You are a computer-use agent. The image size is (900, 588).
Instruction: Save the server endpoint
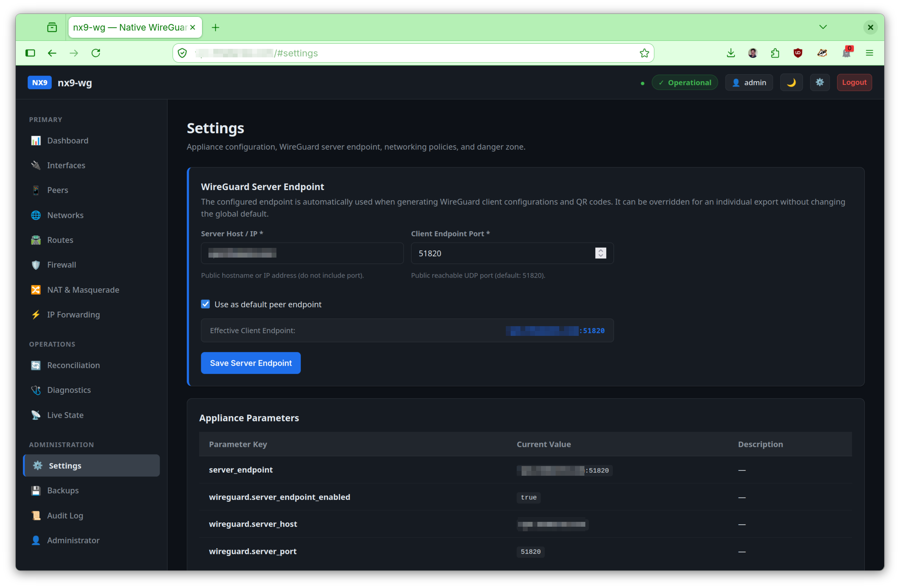click(251, 363)
